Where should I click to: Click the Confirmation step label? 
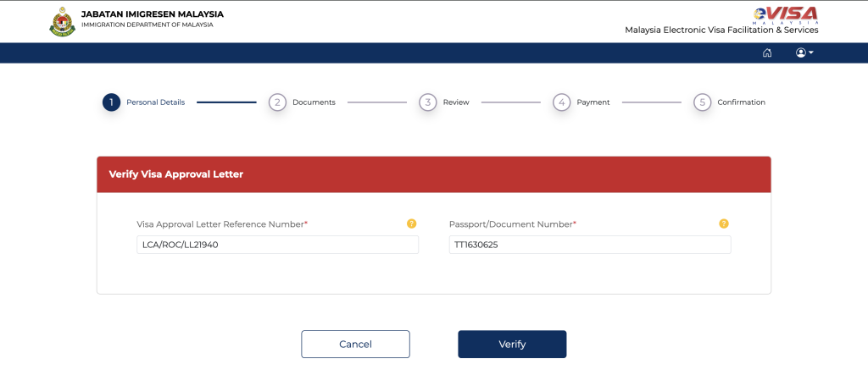(x=741, y=102)
